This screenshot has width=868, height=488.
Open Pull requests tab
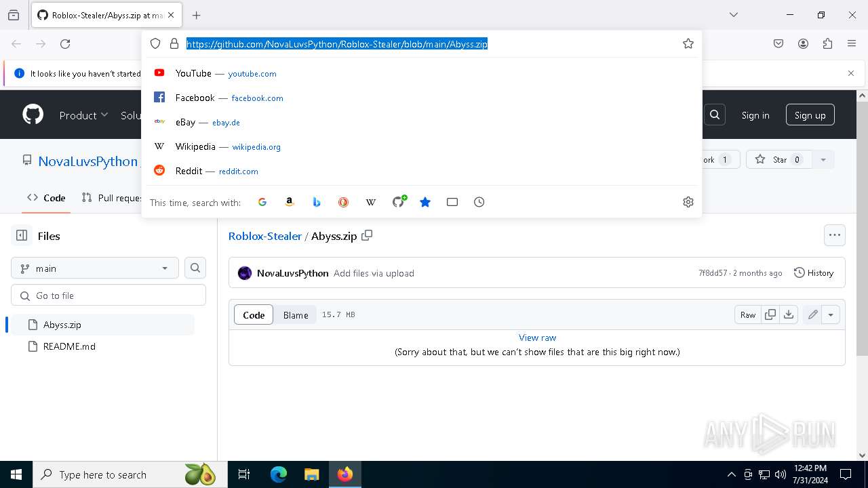[x=112, y=198]
